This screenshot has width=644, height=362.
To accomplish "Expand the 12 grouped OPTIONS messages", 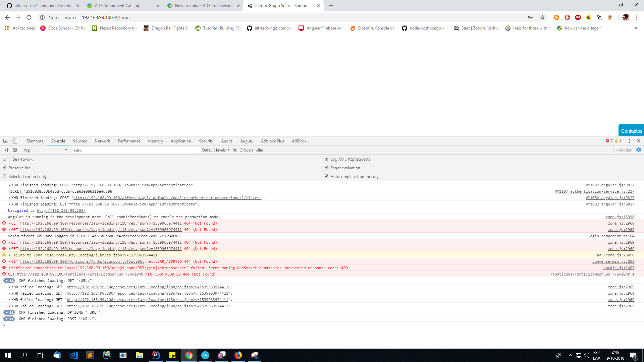I will tap(9, 312).
